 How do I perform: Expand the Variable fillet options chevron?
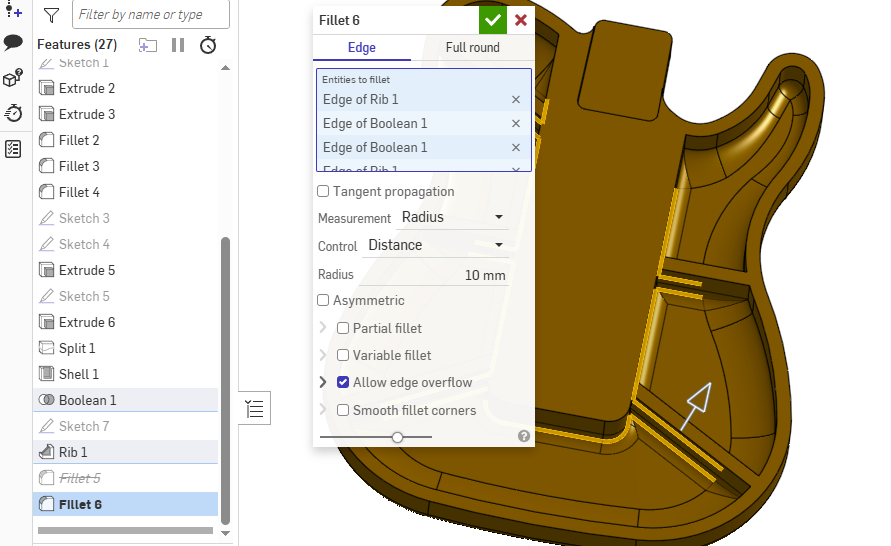pyautogui.click(x=323, y=355)
